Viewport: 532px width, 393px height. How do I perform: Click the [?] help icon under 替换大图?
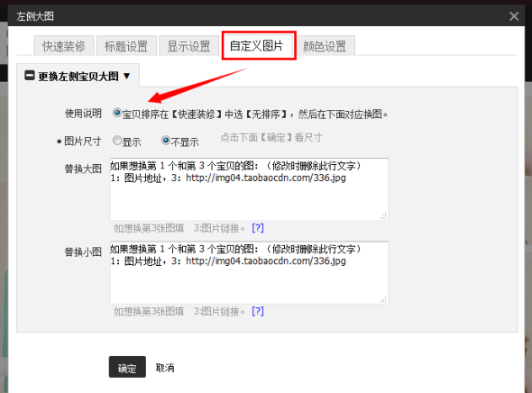[x=258, y=228]
